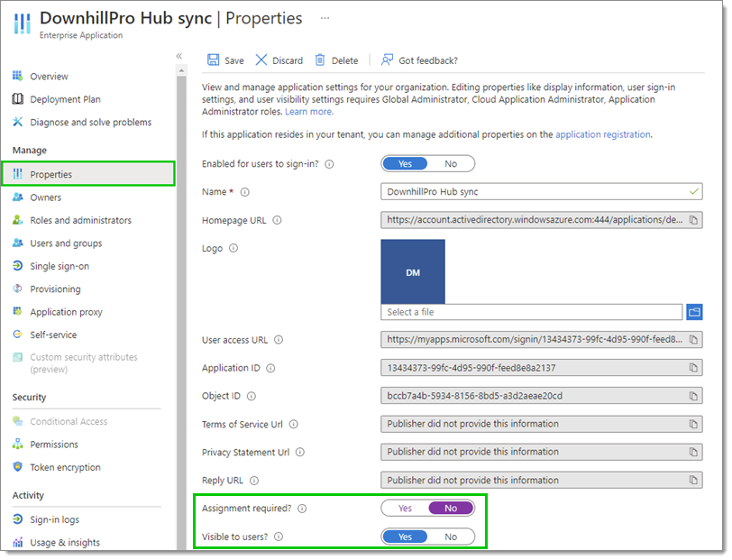732x560 pixels.
Task: Click the Select a file input
Action: pos(531,312)
